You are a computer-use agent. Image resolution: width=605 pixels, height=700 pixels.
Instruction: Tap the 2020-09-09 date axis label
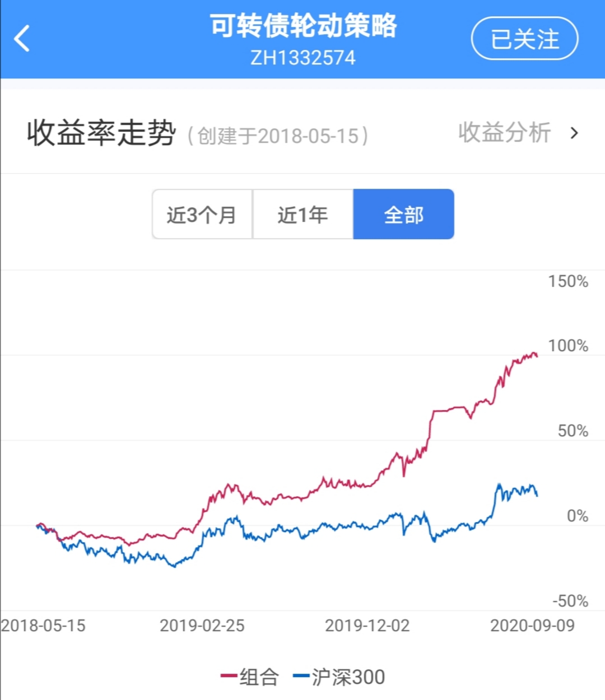pos(532,626)
